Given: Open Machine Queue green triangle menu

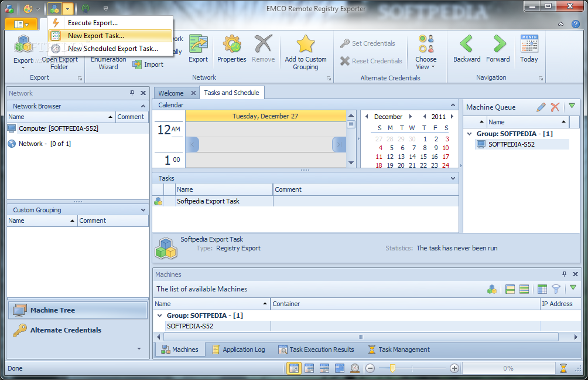Looking at the screenshot, I should tap(572, 106).
